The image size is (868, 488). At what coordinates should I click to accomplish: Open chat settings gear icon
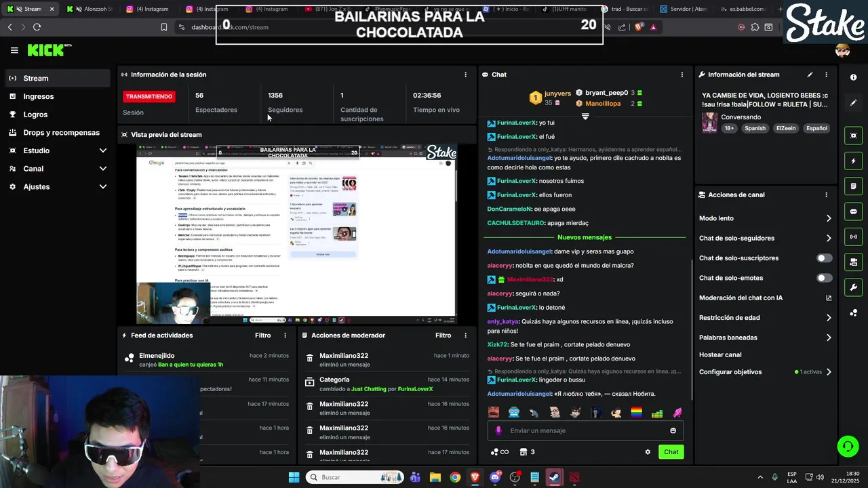tap(648, 452)
